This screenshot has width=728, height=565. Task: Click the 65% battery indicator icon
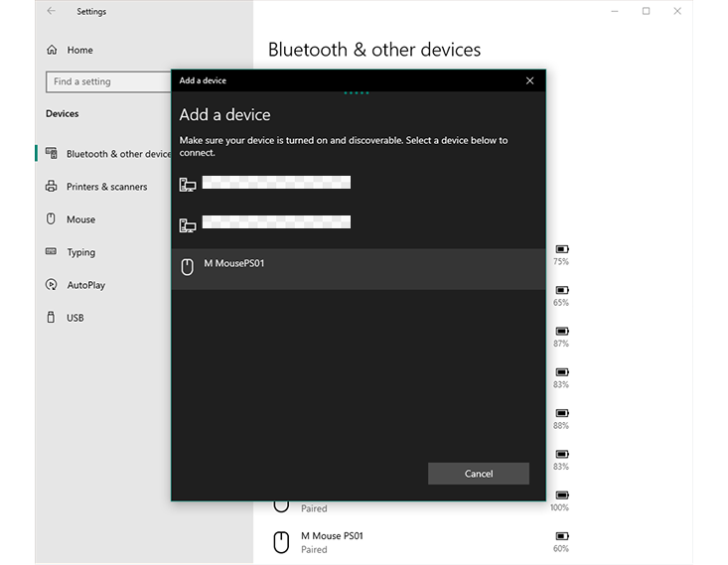562,290
